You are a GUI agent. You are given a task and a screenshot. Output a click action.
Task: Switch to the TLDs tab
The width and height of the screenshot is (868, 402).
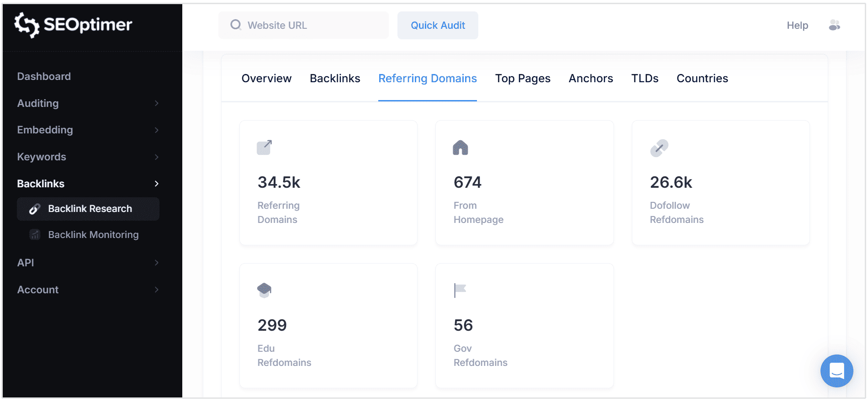(645, 79)
